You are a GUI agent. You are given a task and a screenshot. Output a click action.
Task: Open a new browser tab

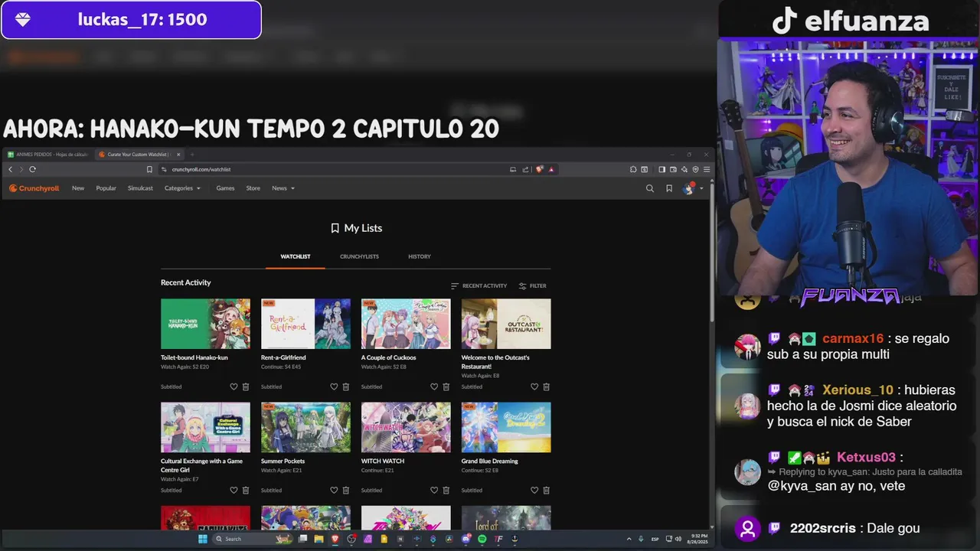191,154
